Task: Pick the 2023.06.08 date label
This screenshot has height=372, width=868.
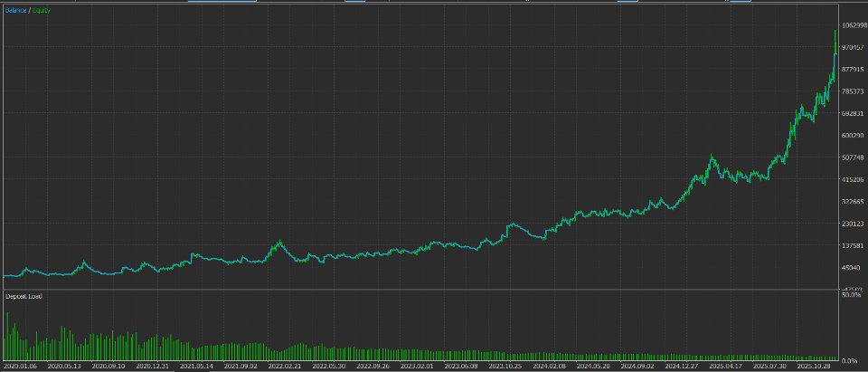Action: [x=461, y=367]
